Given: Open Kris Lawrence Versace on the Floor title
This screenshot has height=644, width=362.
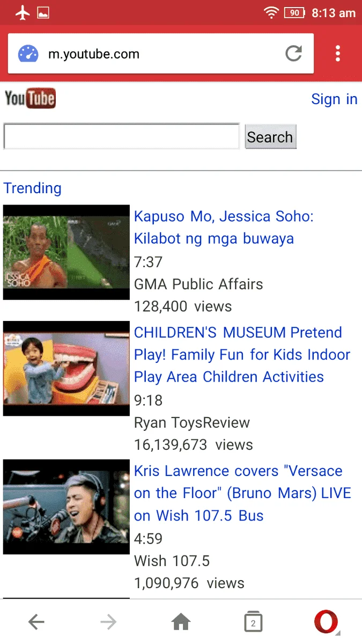Looking at the screenshot, I should tap(242, 493).
